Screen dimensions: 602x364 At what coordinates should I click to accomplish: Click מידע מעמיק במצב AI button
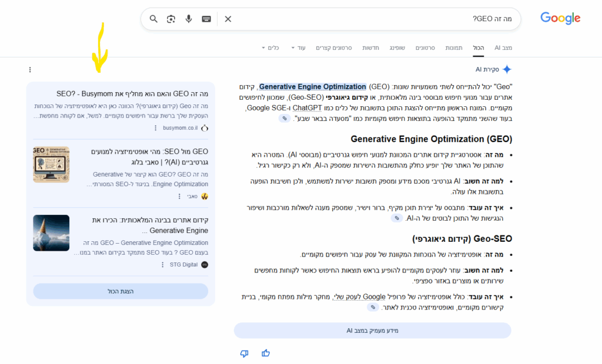point(372,331)
